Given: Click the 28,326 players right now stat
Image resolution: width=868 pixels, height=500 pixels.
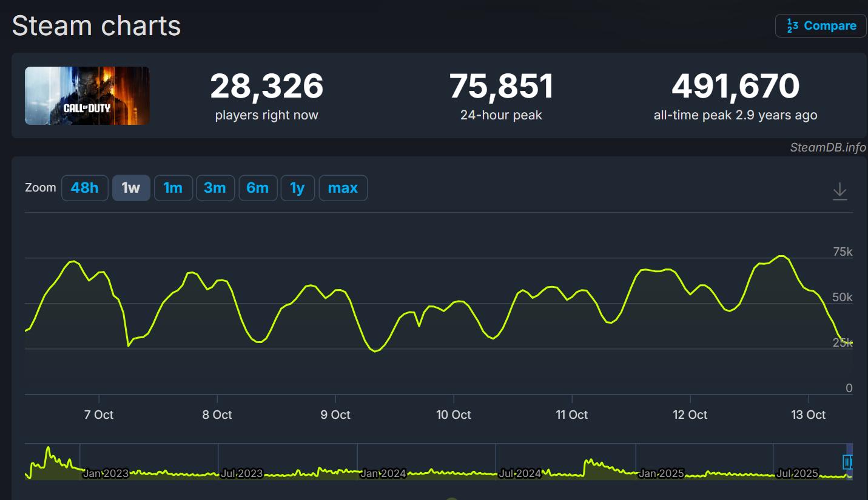Looking at the screenshot, I should (266, 86).
